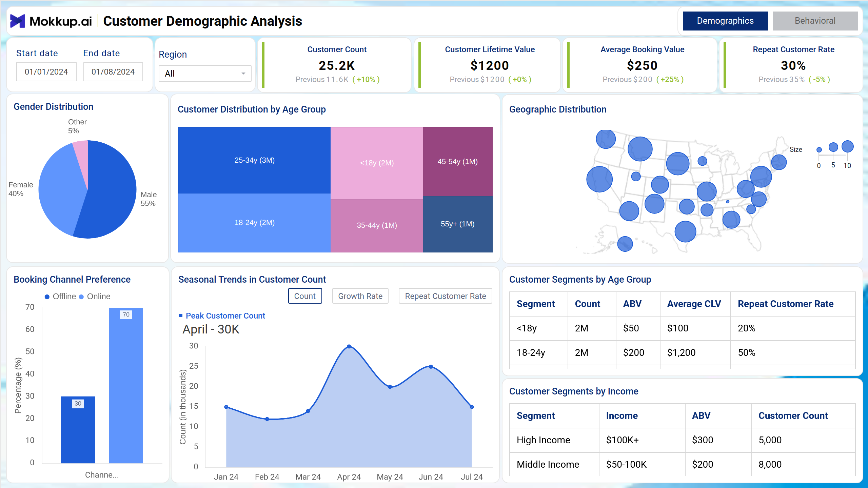Click the Customer Count KPI card

pos(334,65)
